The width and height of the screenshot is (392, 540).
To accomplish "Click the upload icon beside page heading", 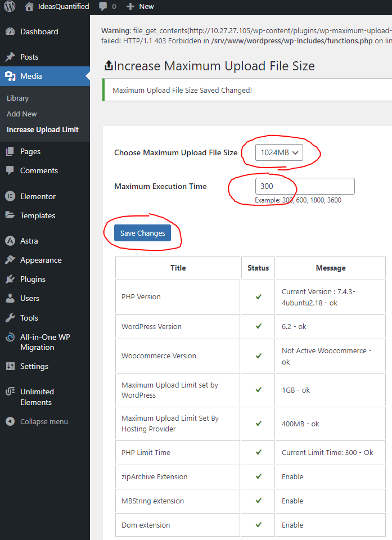I will pos(109,65).
